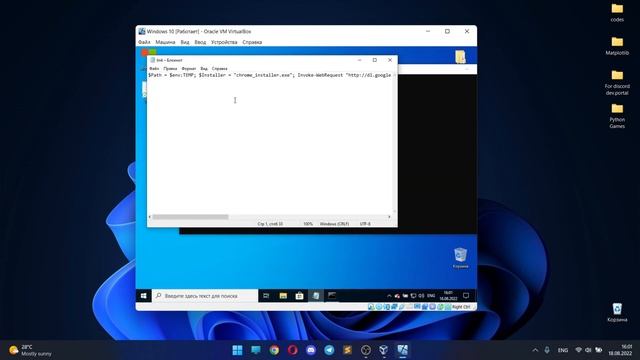
Task: Open the VirtualBox Вид menu
Action: [185, 42]
